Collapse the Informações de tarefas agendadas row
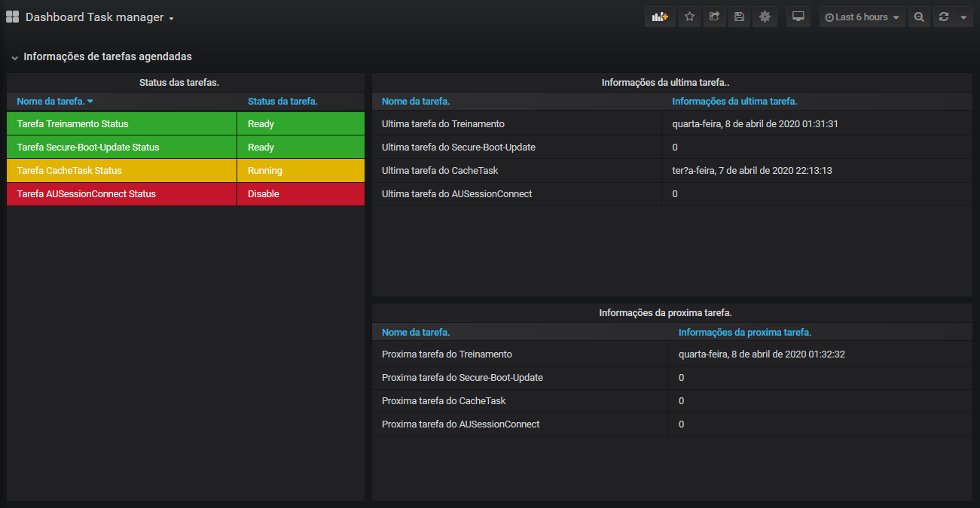980x508 pixels. [x=15, y=57]
